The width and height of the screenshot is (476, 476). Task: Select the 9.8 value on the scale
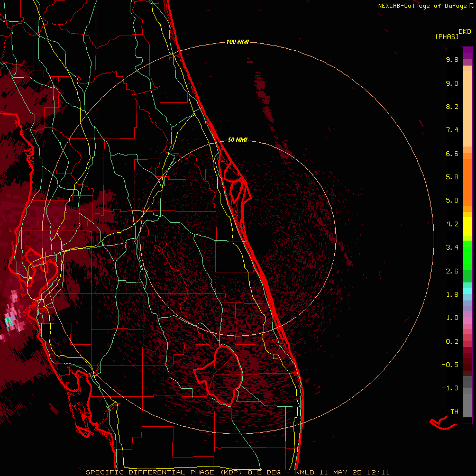pyautogui.click(x=452, y=59)
